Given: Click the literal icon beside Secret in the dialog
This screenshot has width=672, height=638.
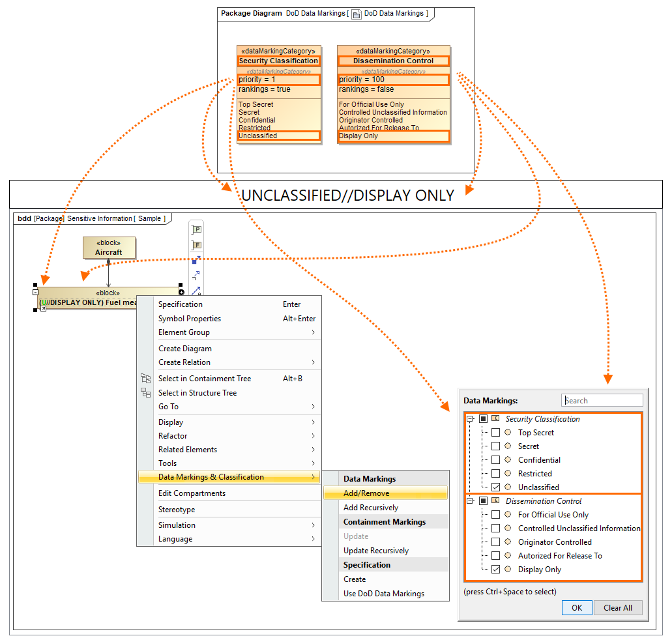Looking at the screenshot, I should tap(508, 446).
